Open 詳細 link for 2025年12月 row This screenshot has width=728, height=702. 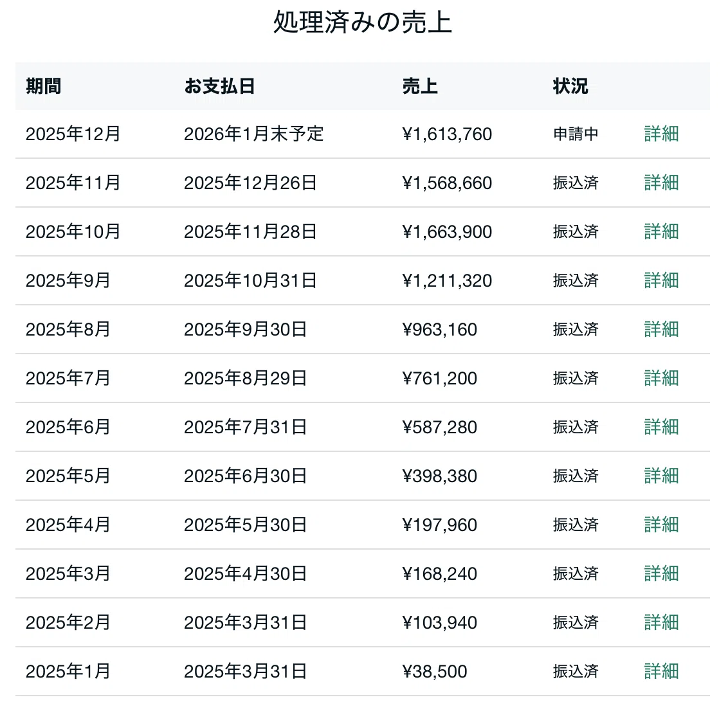tap(661, 134)
